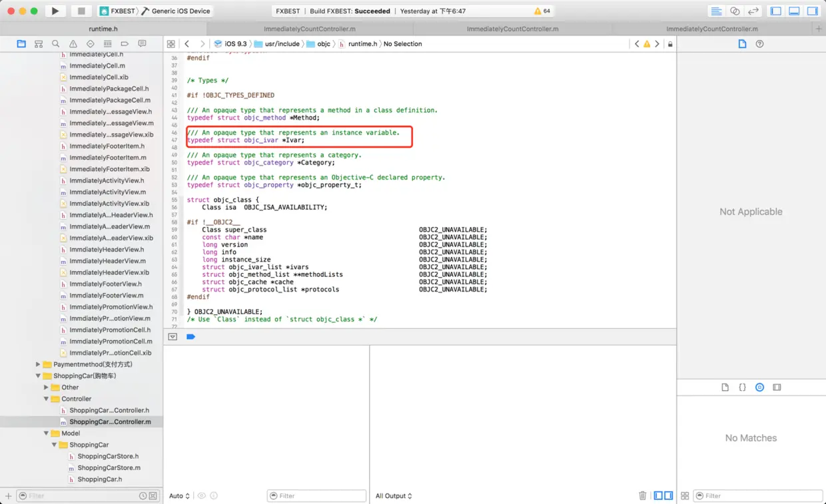826x504 pixels.
Task: Show the Symbol navigator
Action: (39, 44)
